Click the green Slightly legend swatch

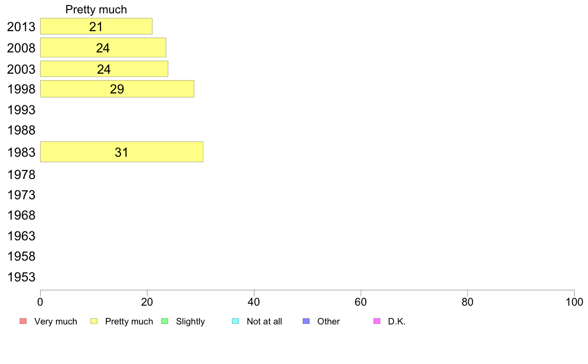(x=165, y=321)
